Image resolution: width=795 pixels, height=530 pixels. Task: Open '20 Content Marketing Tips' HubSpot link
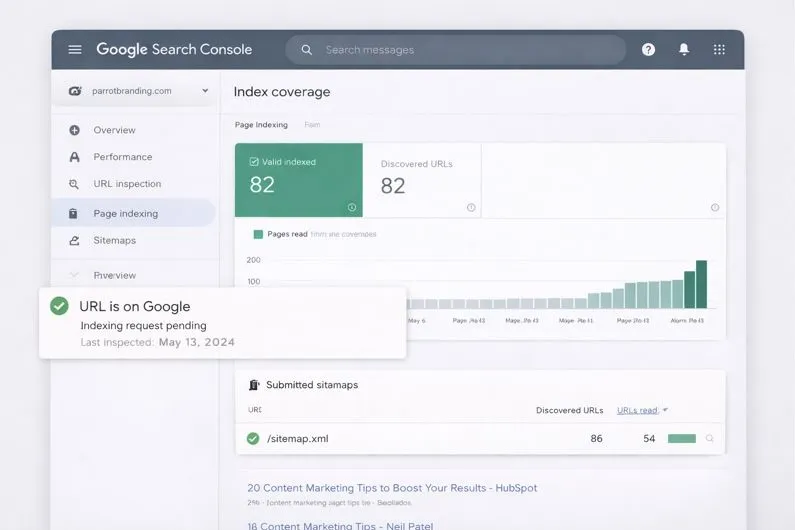(392, 488)
